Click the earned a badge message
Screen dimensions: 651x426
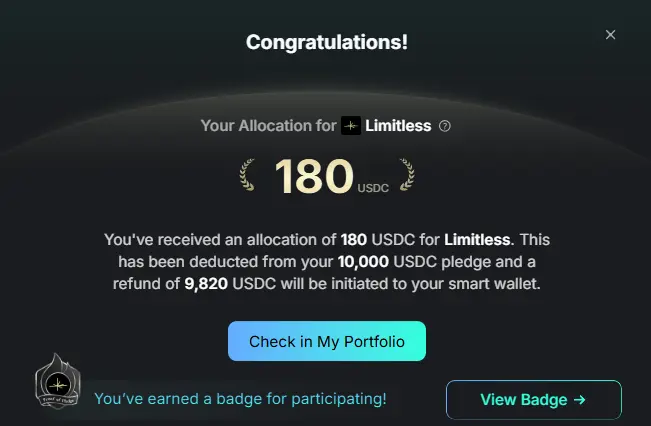pyautogui.click(x=240, y=399)
